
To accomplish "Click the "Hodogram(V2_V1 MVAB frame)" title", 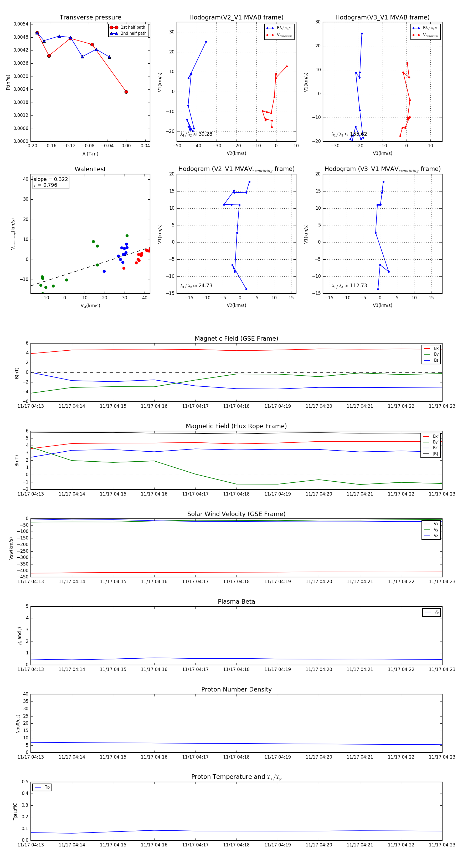I will click(x=236, y=17).
